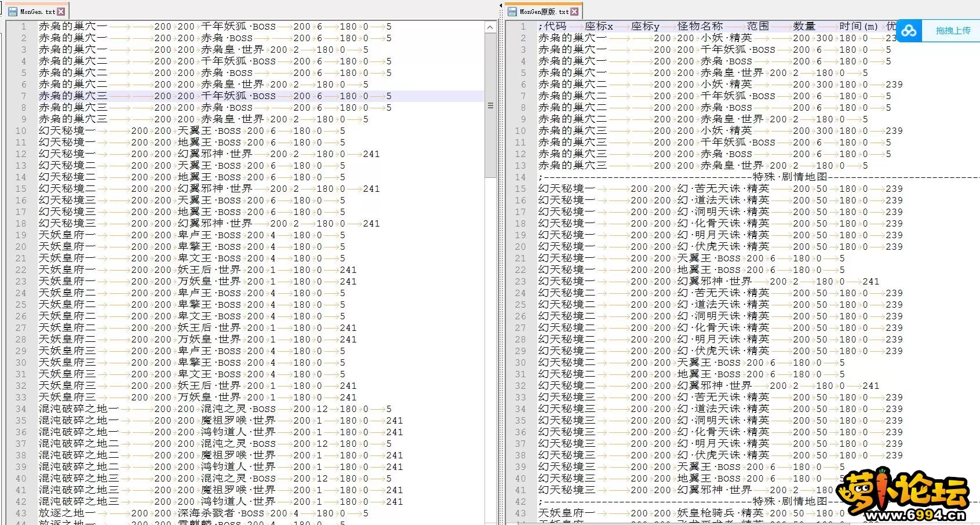The height and width of the screenshot is (525, 980).
Task: Click value 241 on right line 23
Action: click(x=871, y=282)
